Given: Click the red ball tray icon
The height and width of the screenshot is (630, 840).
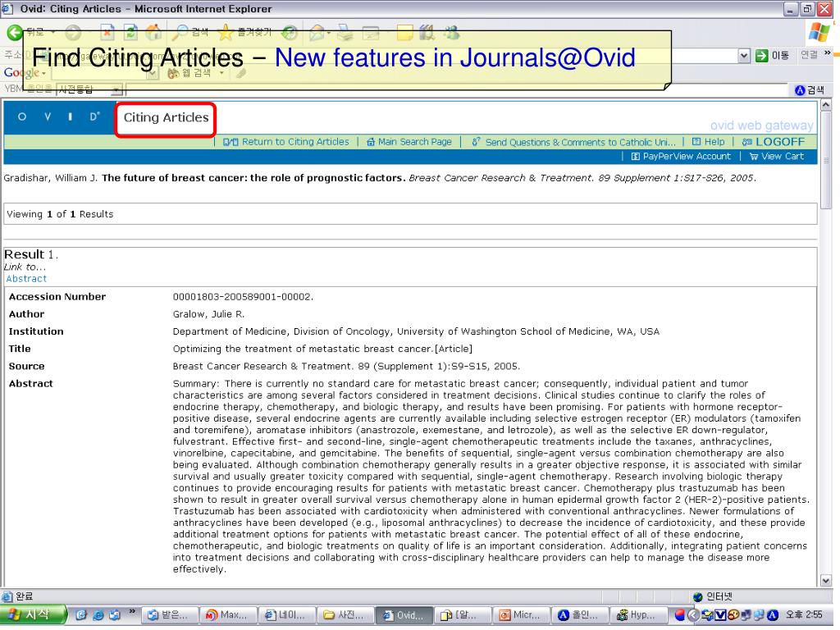Looking at the screenshot, I should (x=680, y=615).
